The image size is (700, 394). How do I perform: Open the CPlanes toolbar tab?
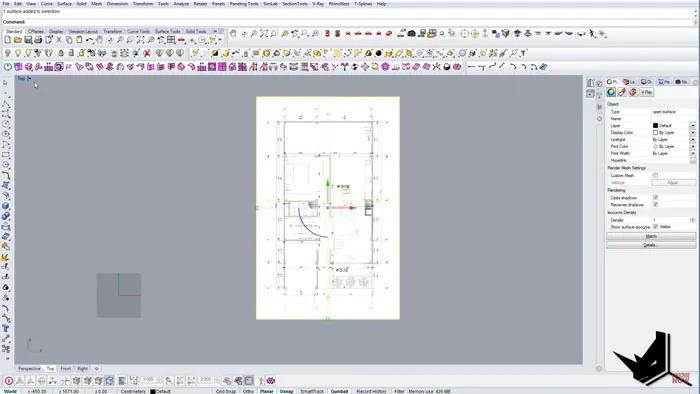[36, 31]
